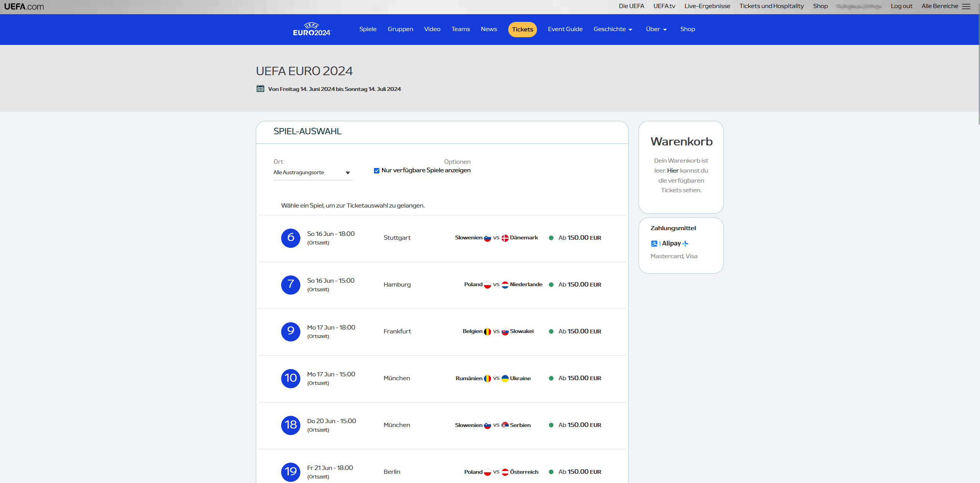Select match number 10 circle badge
Viewport: 980px width, 483px height.
click(290, 378)
